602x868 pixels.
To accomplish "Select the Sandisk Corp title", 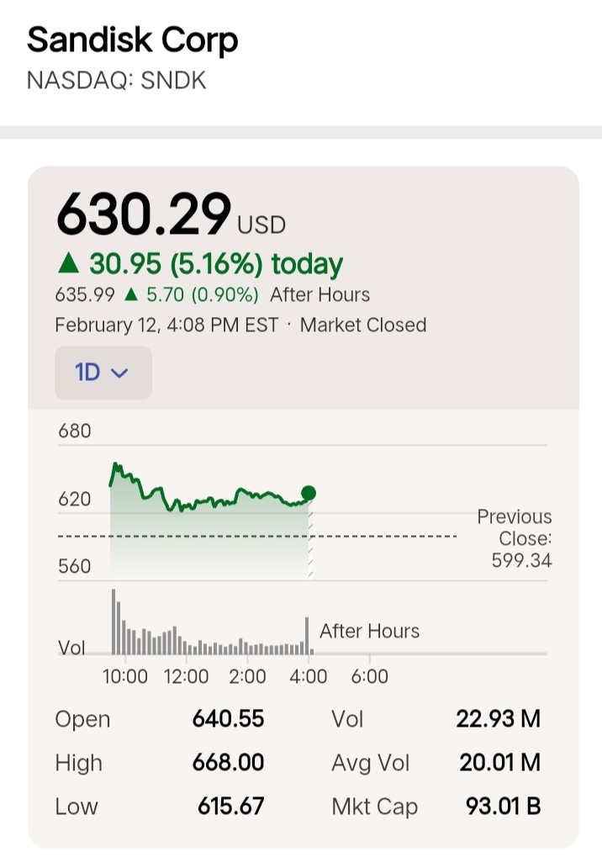I will (x=133, y=40).
